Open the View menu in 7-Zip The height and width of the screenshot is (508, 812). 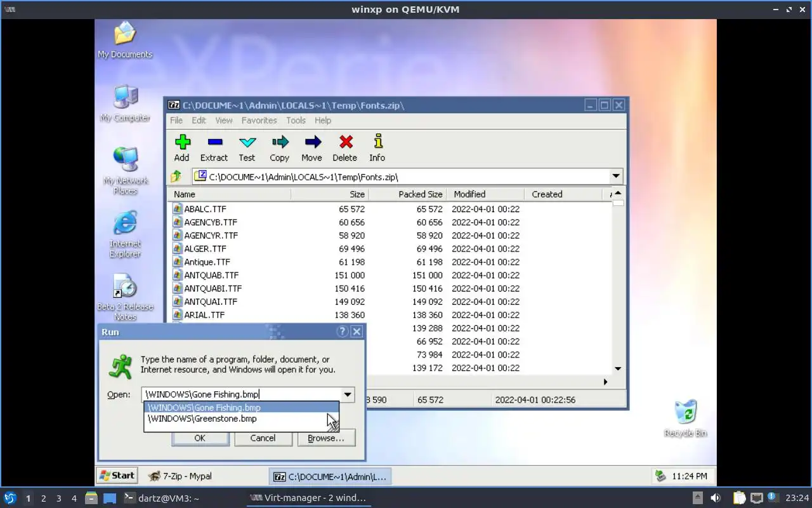224,120
